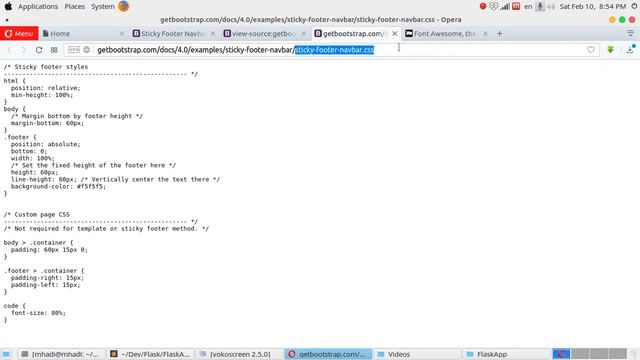Viewport: 640px width, 360px height.
Task: Open the Applications menu
Action: [38, 7]
